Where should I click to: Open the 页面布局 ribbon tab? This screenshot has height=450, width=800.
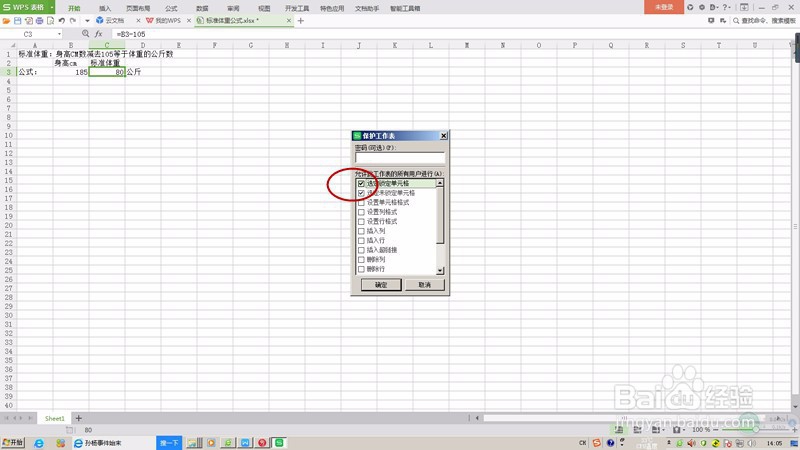pyautogui.click(x=138, y=8)
